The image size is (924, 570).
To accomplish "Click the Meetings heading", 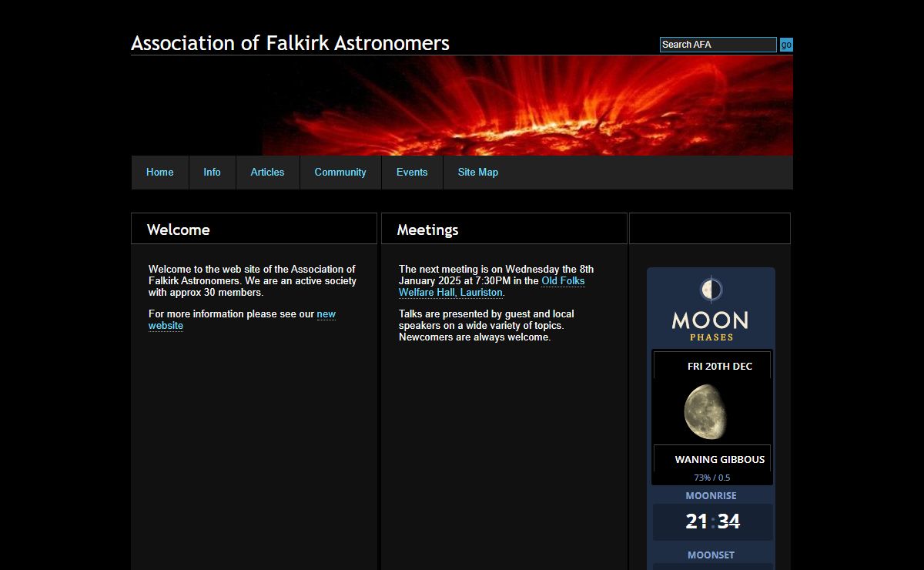I will tap(427, 230).
